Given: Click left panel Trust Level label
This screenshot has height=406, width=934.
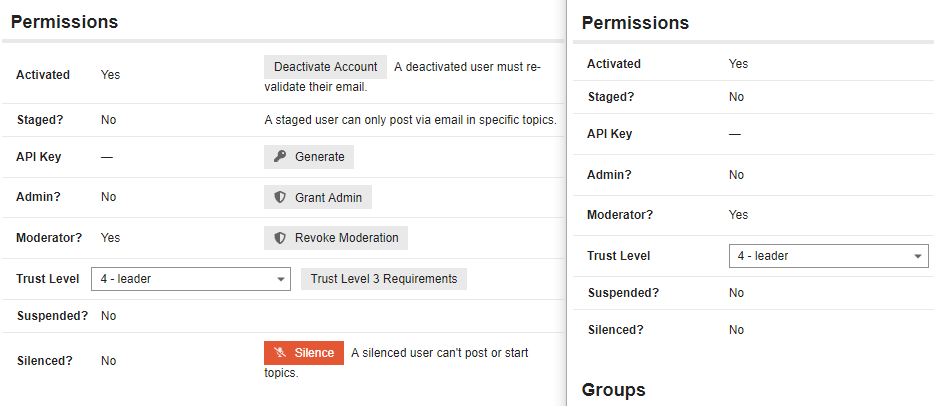Looking at the screenshot, I should (x=48, y=279).
